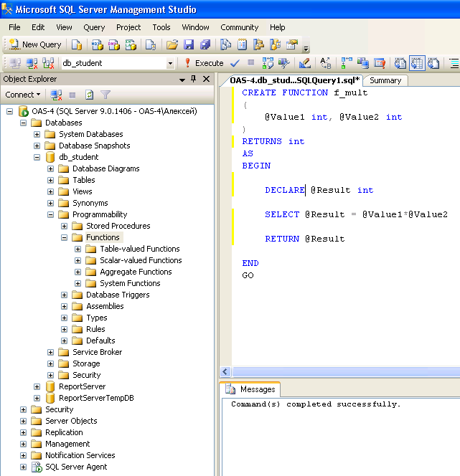
Task: Toggle SQLCMD Mode icon
Action: pos(380,63)
